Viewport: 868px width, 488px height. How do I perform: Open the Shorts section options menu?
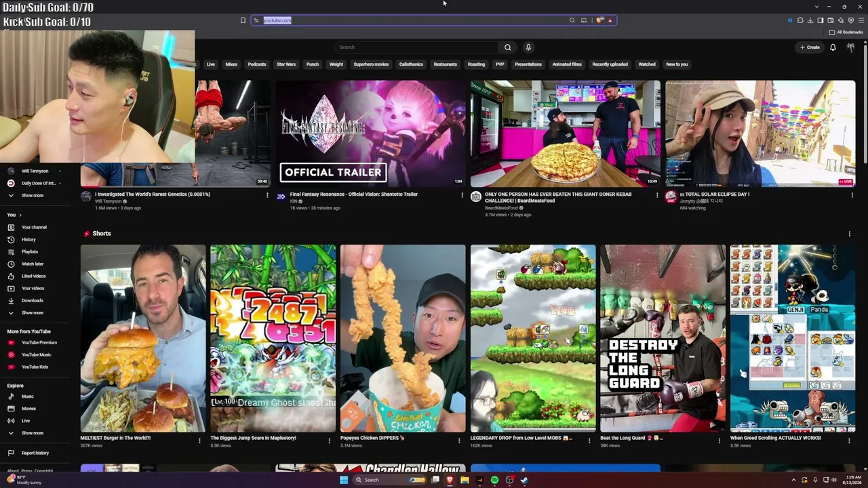849,234
